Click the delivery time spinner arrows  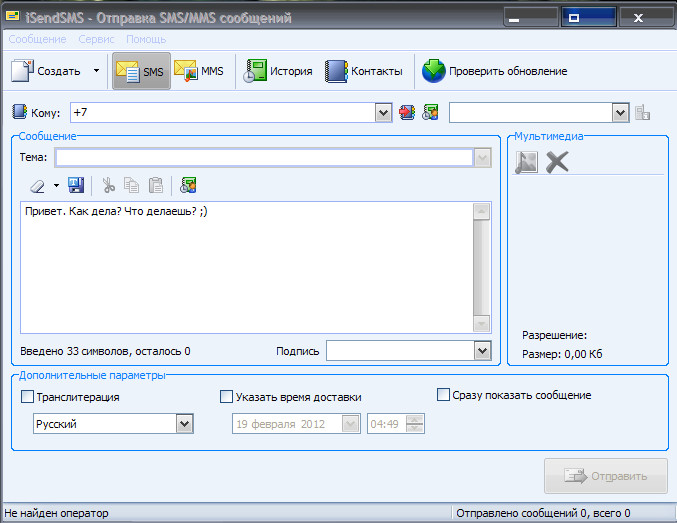tap(415, 424)
